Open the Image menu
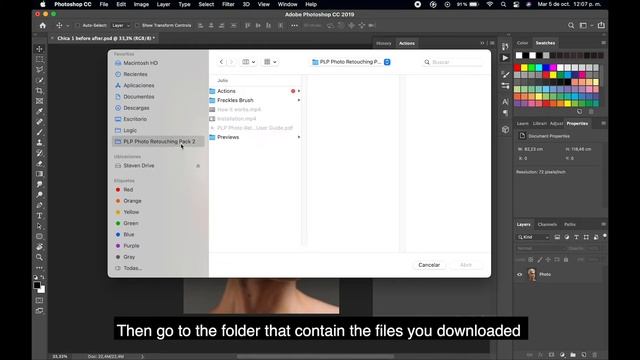The image size is (640, 360). (141, 4)
